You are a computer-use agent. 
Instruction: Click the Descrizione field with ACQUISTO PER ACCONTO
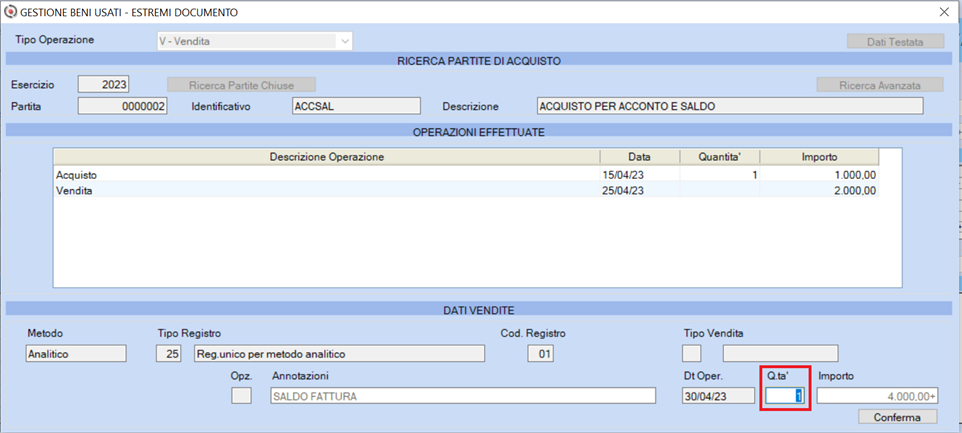tap(729, 106)
